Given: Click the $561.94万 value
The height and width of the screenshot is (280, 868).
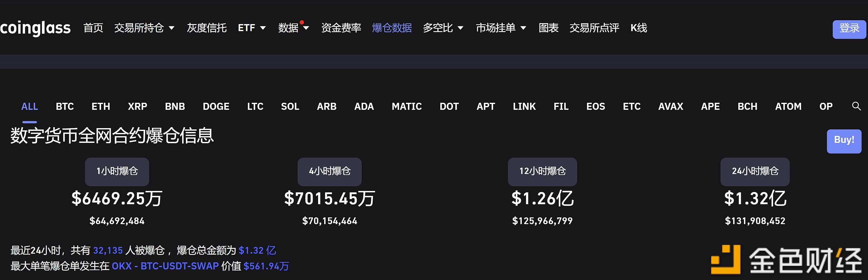Looking at the screenshot, I should (266, 266).
